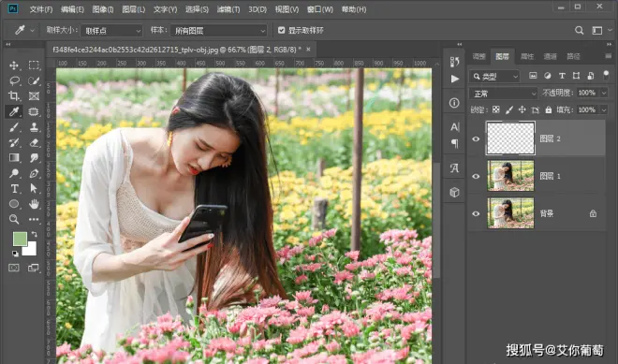The image size is (618, 364).
Task: Toggle the 显示取样环 checkbox
Action: coord(281,30)
